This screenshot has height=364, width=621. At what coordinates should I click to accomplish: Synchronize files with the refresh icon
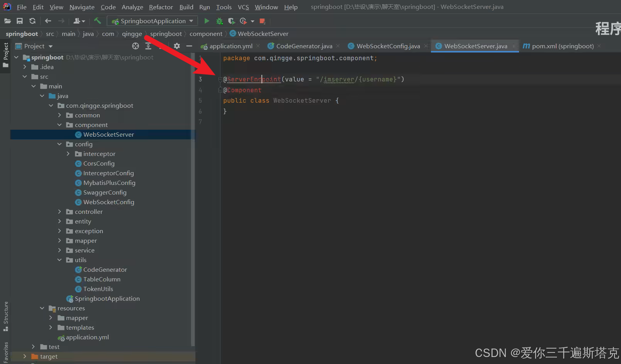[x=32, y=21]
